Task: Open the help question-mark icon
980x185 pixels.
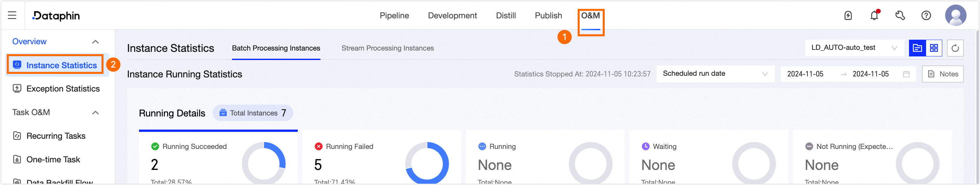Action: tap(926, 15)
